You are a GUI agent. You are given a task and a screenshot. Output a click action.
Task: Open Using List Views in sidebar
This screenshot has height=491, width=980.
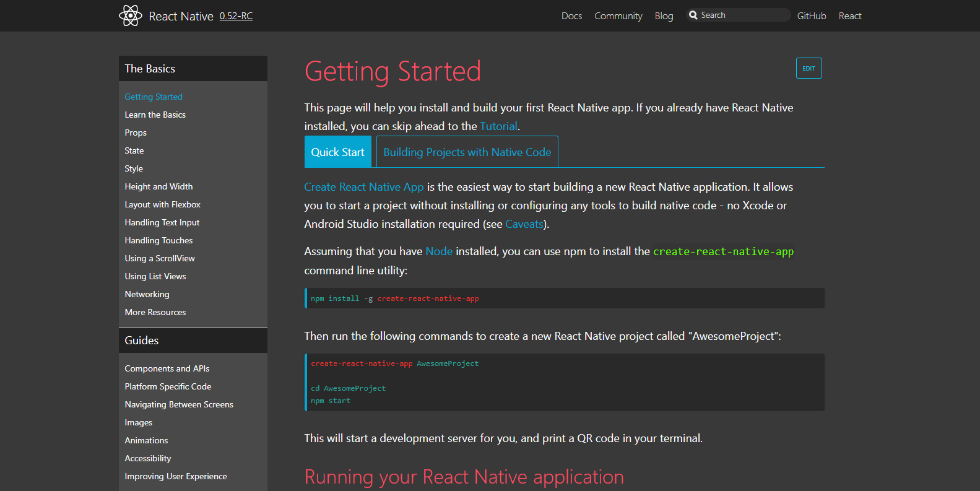(x=155, y=276)
